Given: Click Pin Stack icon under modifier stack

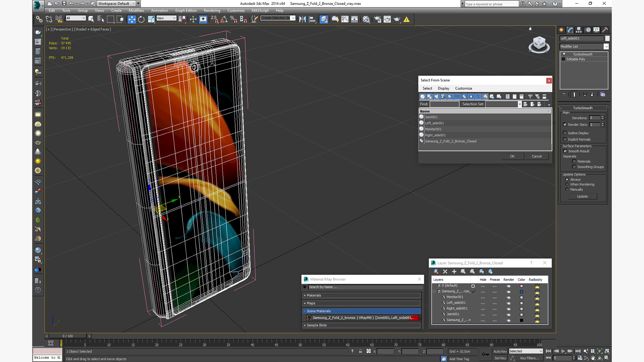Looking at the screenshot, I should pyautogui.click(x=563, y=95).
